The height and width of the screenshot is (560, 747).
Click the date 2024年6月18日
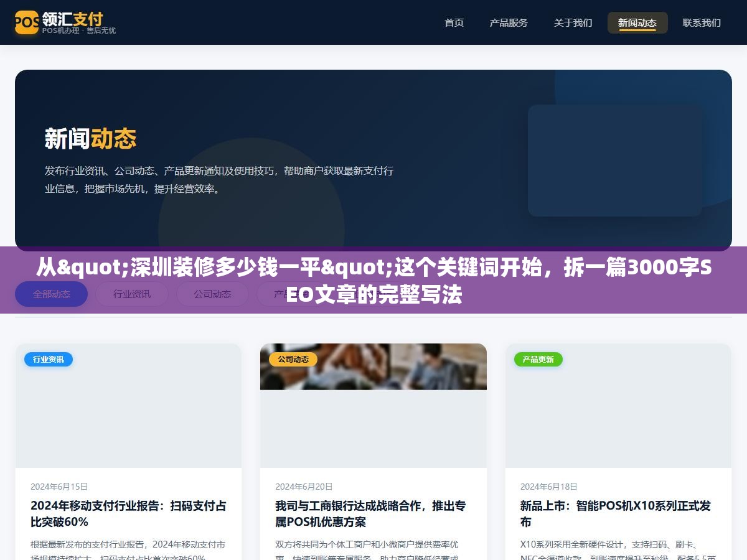pos(549,487)
